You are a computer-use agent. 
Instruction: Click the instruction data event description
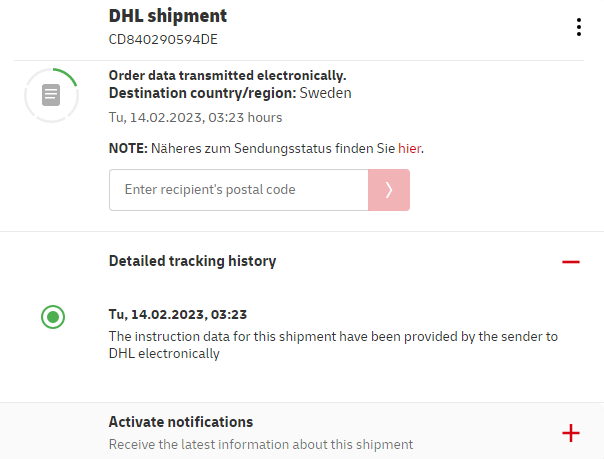click(x=333, y=345)
